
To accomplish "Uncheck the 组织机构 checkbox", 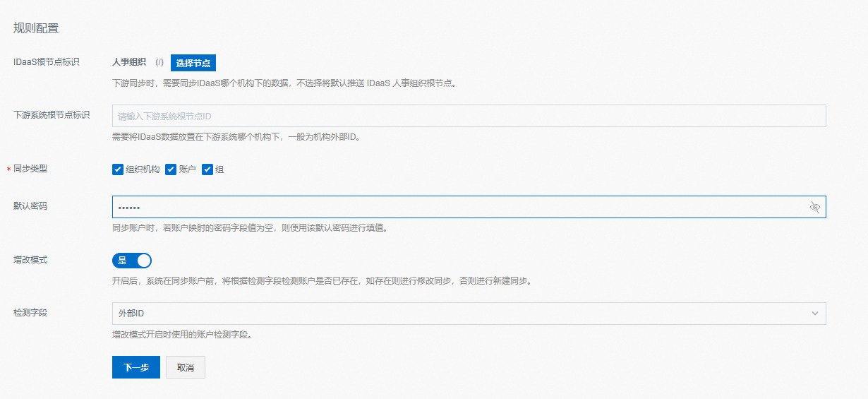I will pos(118,169).
